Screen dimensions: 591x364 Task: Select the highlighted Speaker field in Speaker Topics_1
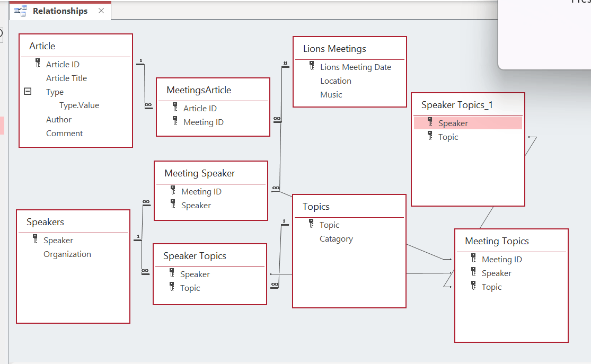click(x=467, y=123)
